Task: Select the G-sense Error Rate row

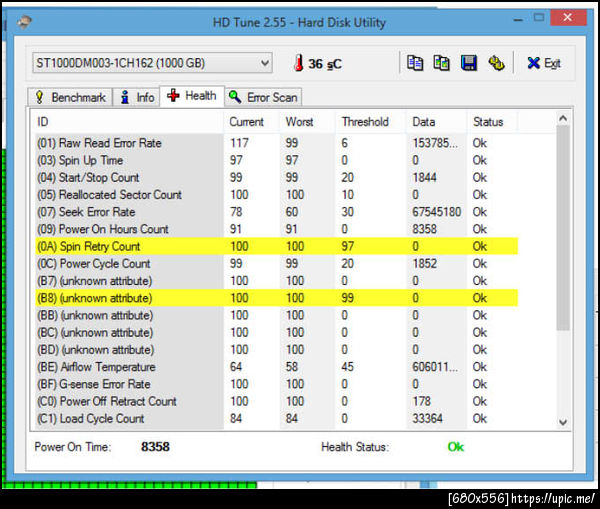Action: (276, 384)
